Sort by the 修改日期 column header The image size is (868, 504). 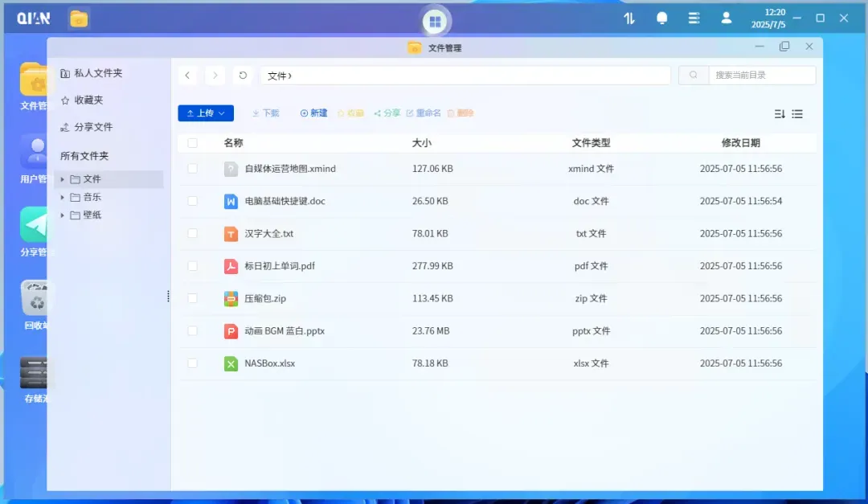[x=741, y=143]
